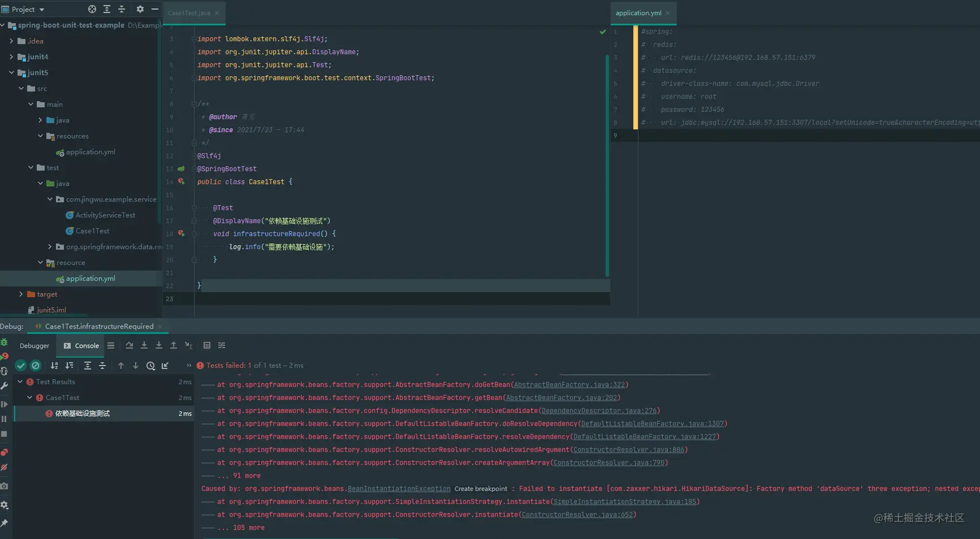Go to previous failed test
Screen dimensions: 980x539
[x=121, y=366]
